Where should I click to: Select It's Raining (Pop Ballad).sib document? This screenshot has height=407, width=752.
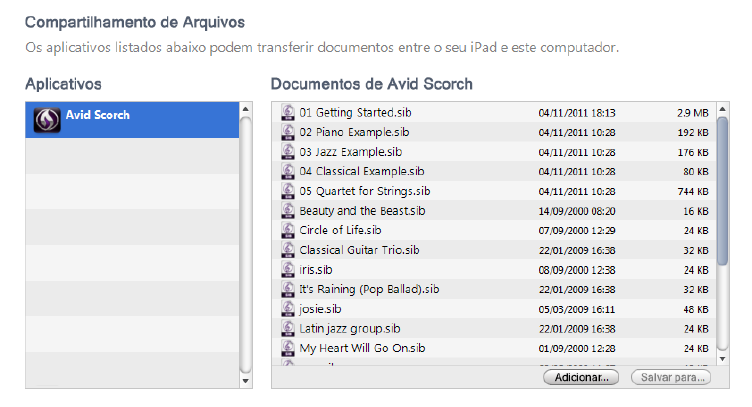click(x=368, y=289)
